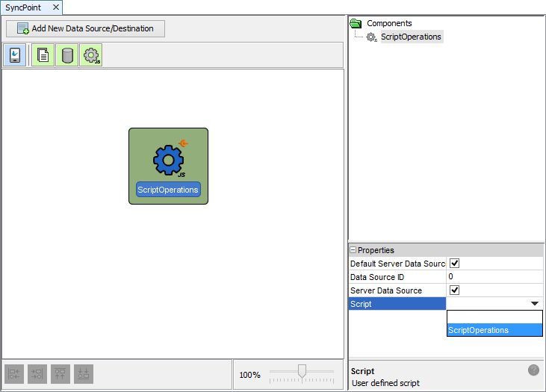The height and width of the screenshot is (392, 546).
Task: Click the JS script gear toolbar icon
Action: (x=92, y=55)
